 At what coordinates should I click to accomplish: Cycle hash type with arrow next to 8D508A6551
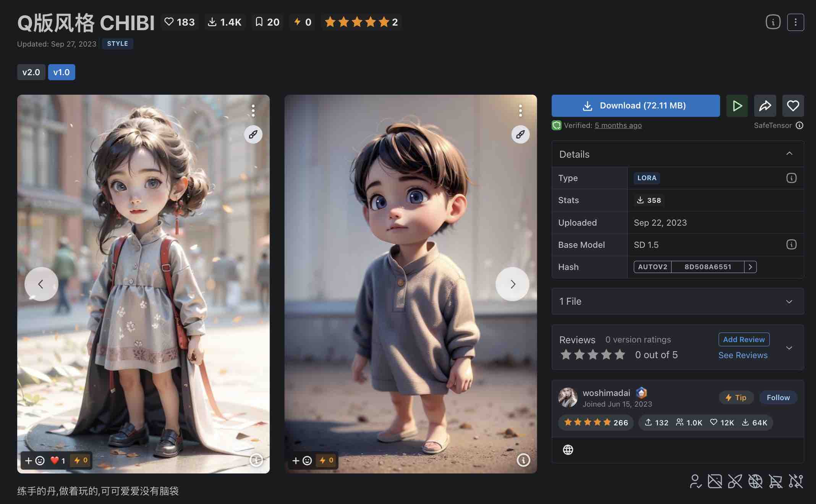click(750, 267)
